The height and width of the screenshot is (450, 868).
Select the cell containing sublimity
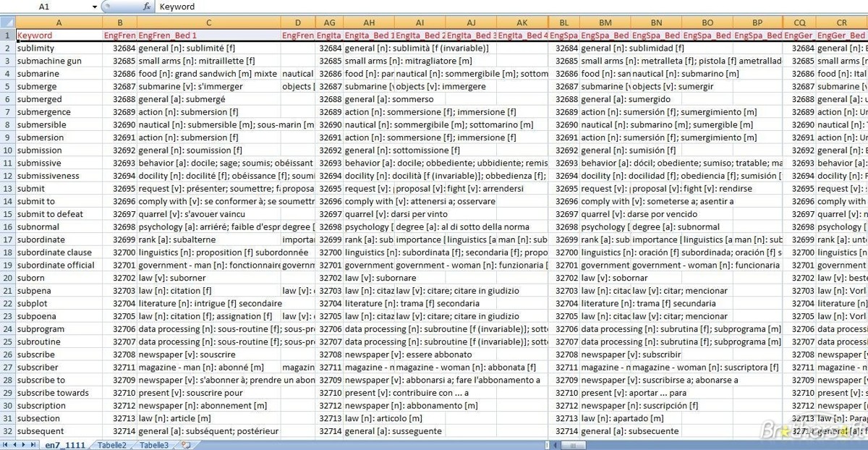coord(59,48)
